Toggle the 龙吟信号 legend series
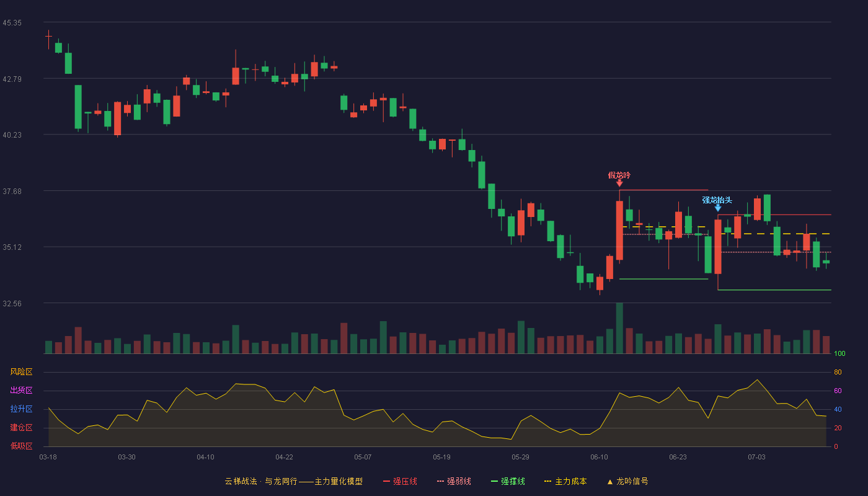This screenshot has width=868, height=496. click(x=627, y=481)
